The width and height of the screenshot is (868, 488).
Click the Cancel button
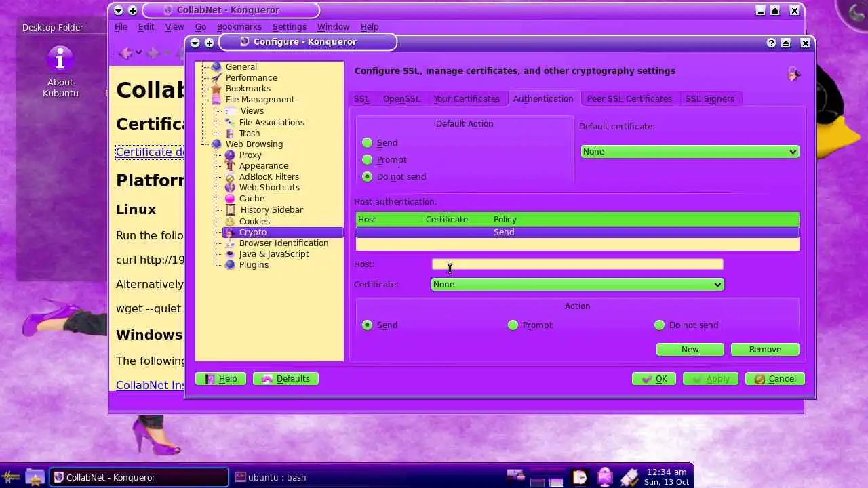[775, 379]
